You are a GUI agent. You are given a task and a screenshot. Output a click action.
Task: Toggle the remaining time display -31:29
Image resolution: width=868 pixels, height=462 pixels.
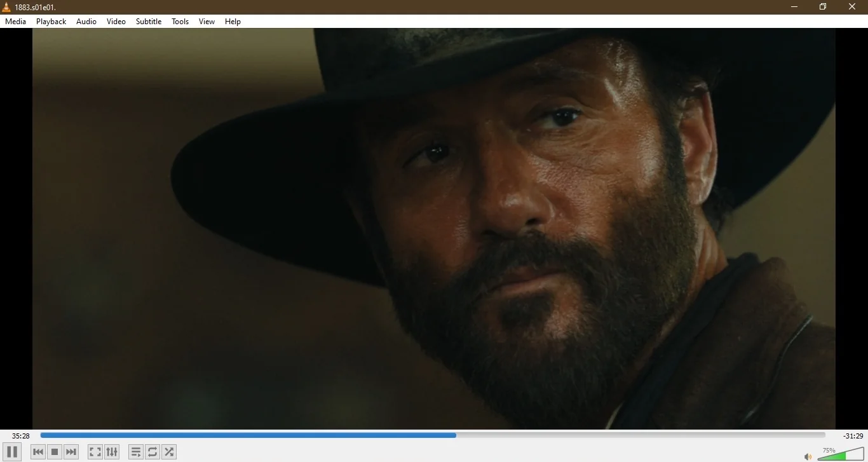point(853,436)
